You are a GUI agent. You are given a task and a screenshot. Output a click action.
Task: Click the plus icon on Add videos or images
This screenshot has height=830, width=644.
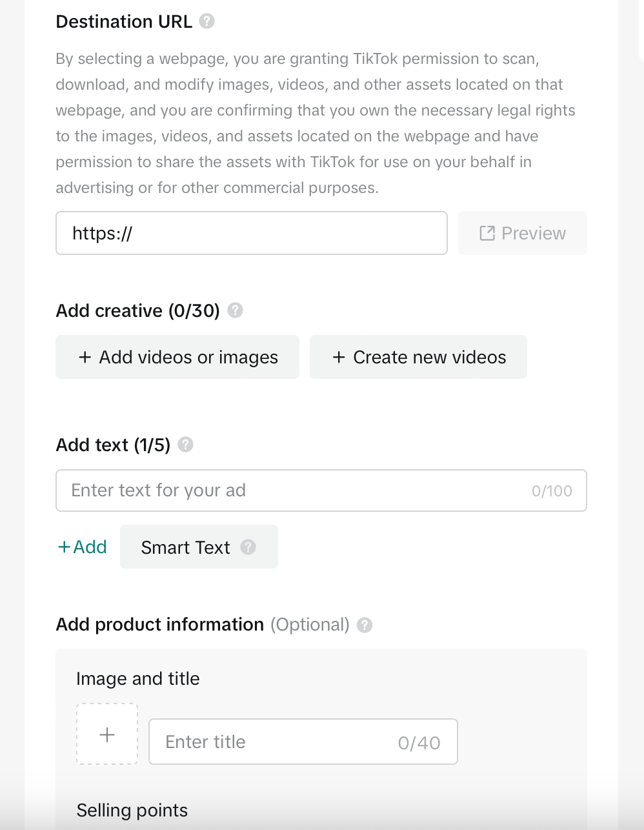[x=85, y=357]
